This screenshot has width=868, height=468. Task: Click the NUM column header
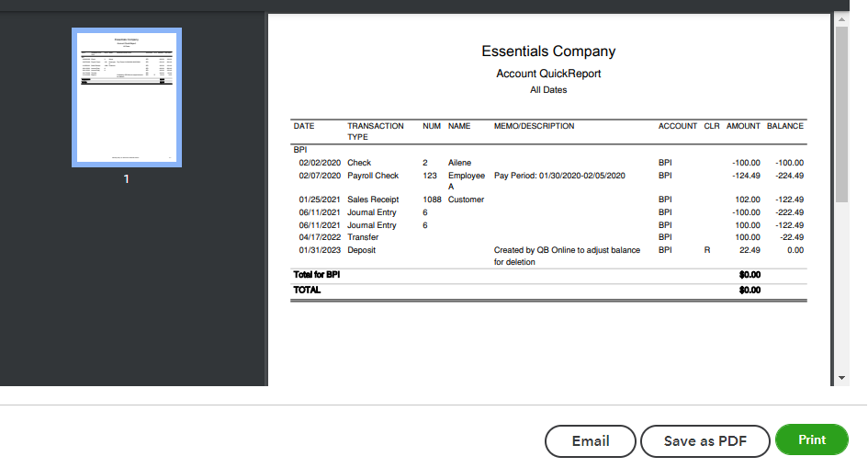pyautogui.click(x=432, y=126)
